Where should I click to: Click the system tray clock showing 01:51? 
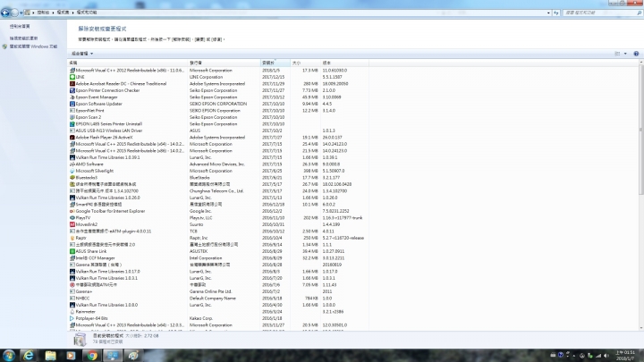coord(626,356)
